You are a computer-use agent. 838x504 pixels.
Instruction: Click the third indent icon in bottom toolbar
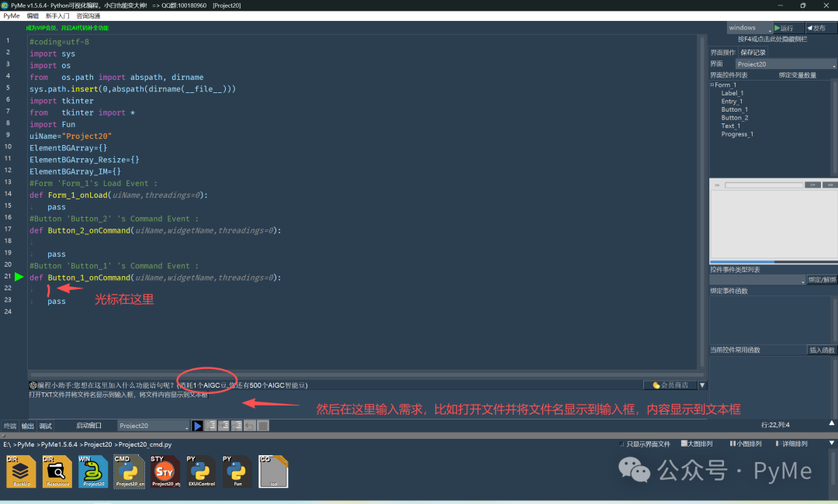coord(236,426)
